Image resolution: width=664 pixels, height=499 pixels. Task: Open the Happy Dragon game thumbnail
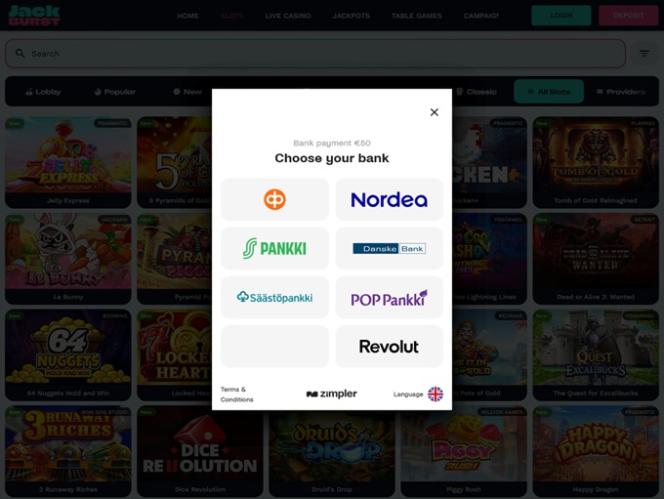[x=596, y=446]
